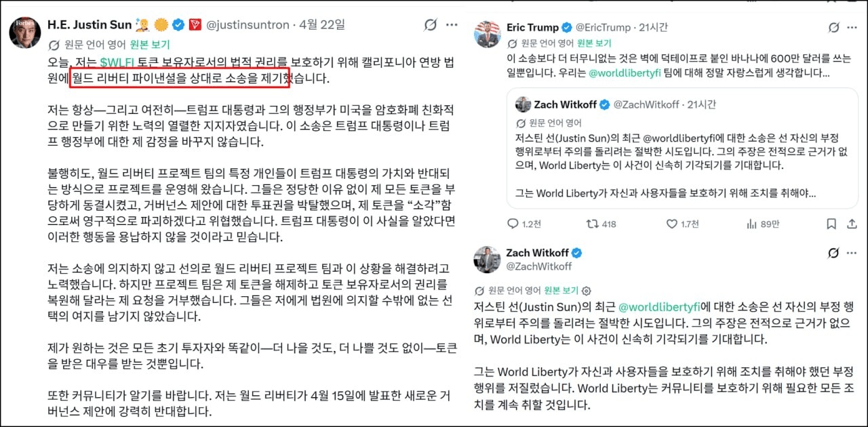Click 원본 보기 on Justin Sun's post
This screenshot has width=868, height=427.
point(150,46)
